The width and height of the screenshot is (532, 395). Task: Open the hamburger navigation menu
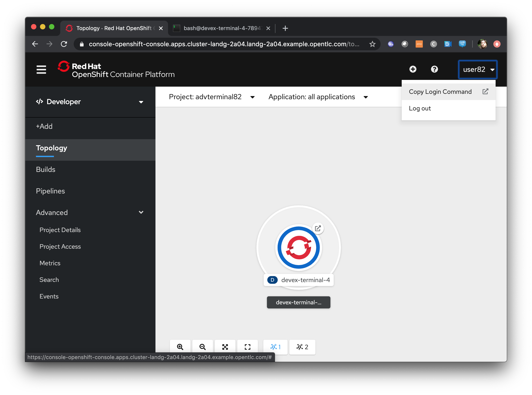tap(41, 69)
